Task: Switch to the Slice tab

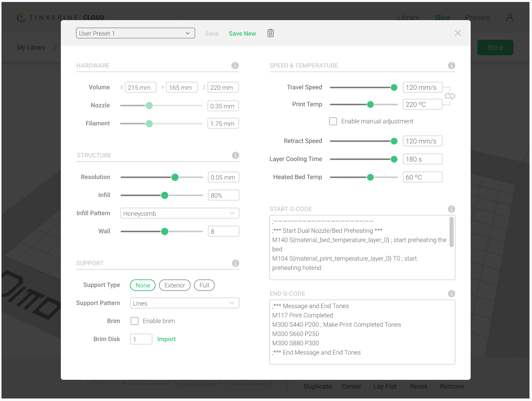Action: coord(442,18)
